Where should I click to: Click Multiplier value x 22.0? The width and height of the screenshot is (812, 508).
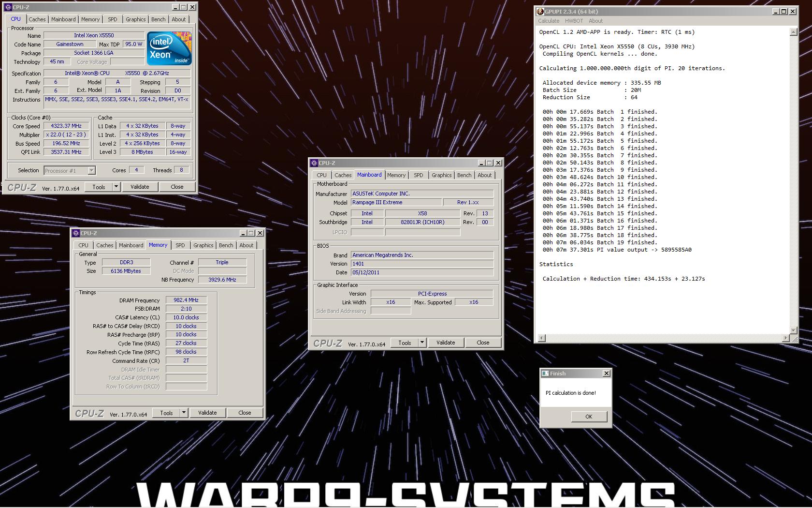click(x=66, y=134)
